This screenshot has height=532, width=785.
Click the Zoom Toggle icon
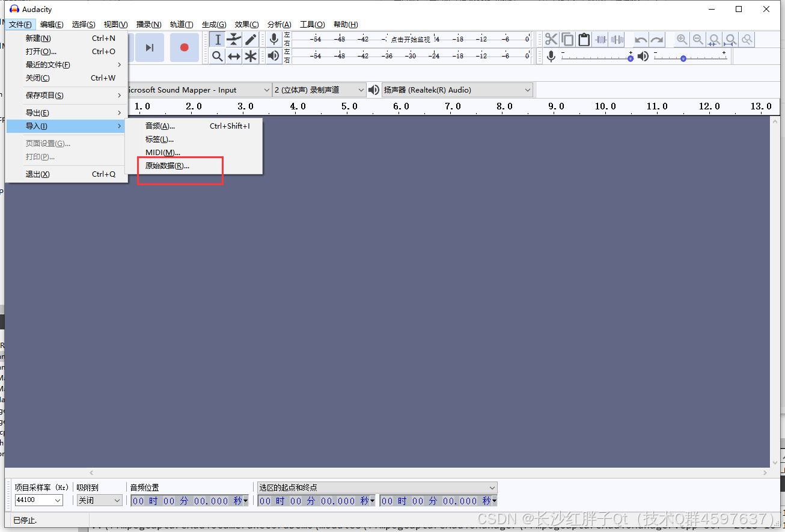pyautogui.click(x=747, y=40)
